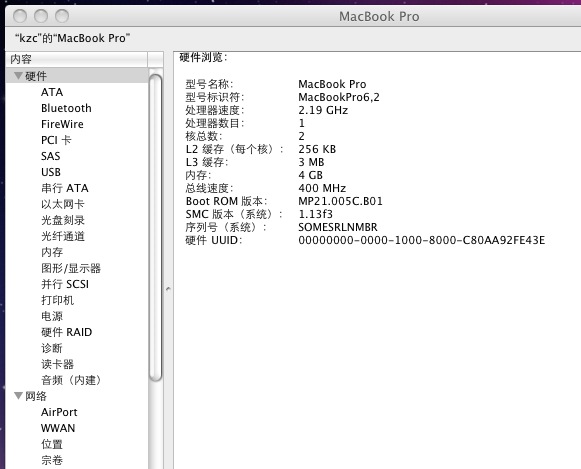Select SAS in the hardware list
Screen dimensions: 581x469
[50, 156]
